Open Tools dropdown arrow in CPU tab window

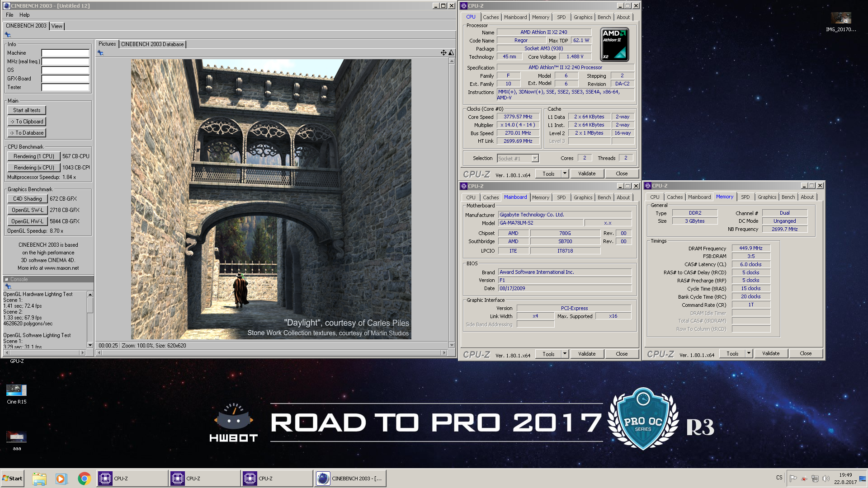565,174
